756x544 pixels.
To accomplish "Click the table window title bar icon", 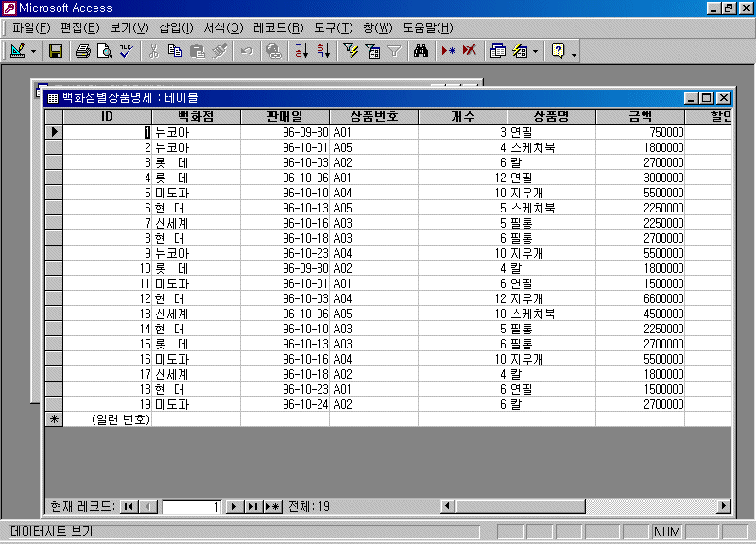I will (x=53, y=98).
